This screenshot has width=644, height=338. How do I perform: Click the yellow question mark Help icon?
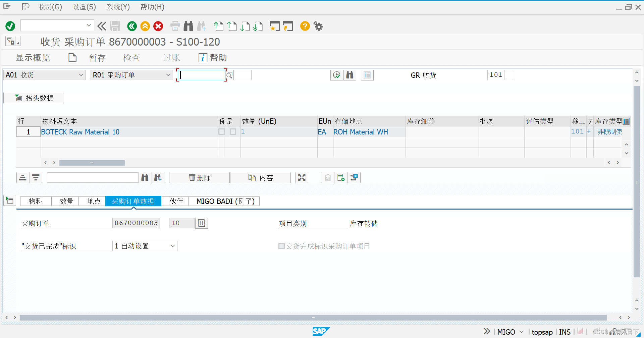(x=305, y=26)
